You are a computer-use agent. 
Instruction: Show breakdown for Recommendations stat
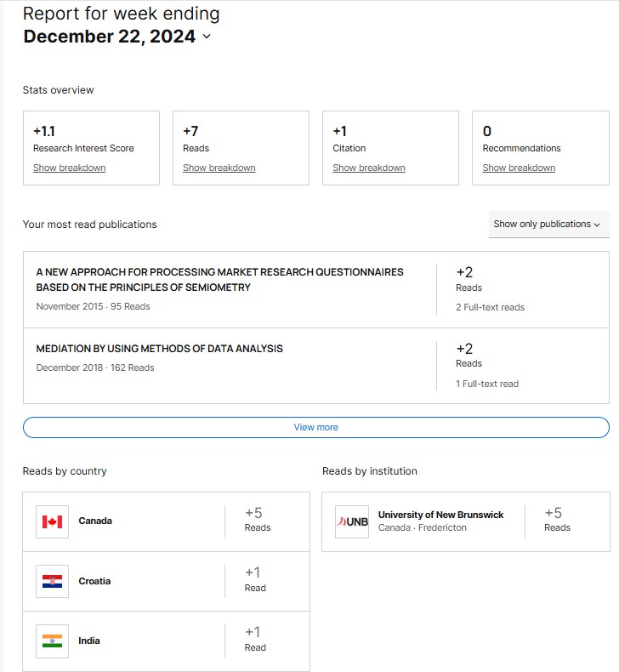(x=518, y=168)
